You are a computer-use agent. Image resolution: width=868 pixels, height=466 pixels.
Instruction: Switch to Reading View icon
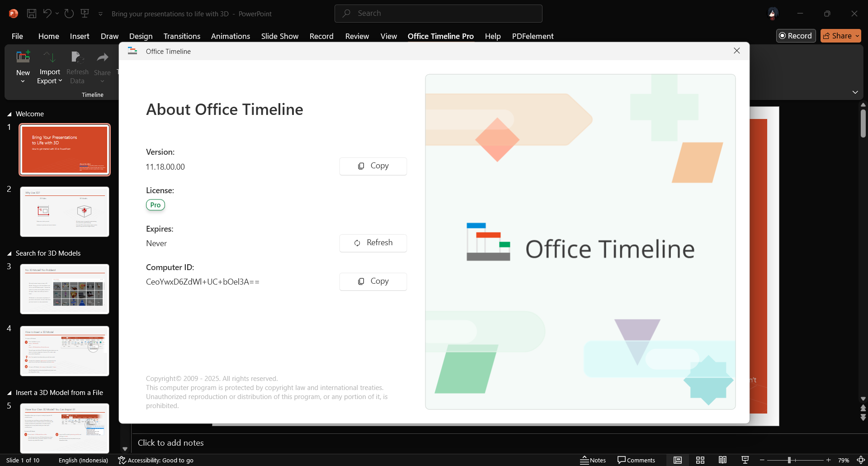(722, 460)
